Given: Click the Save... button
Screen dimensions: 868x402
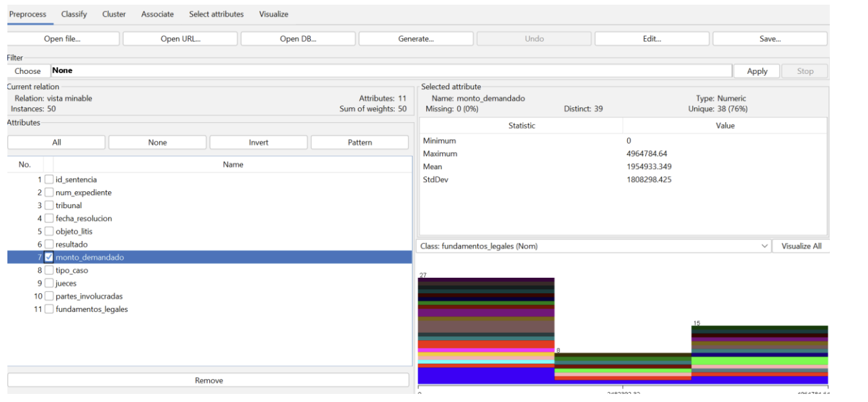Looking at the screenshot, I should [x=770, y=39].
